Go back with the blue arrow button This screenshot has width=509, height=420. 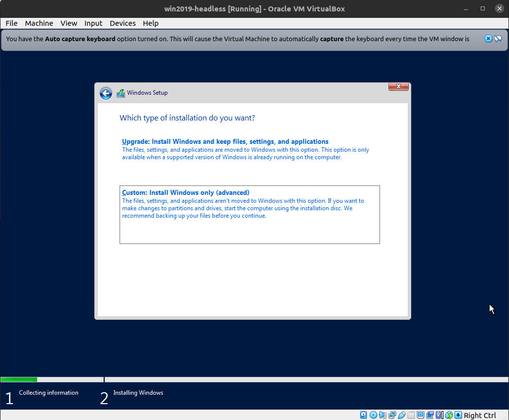[106, 93]
